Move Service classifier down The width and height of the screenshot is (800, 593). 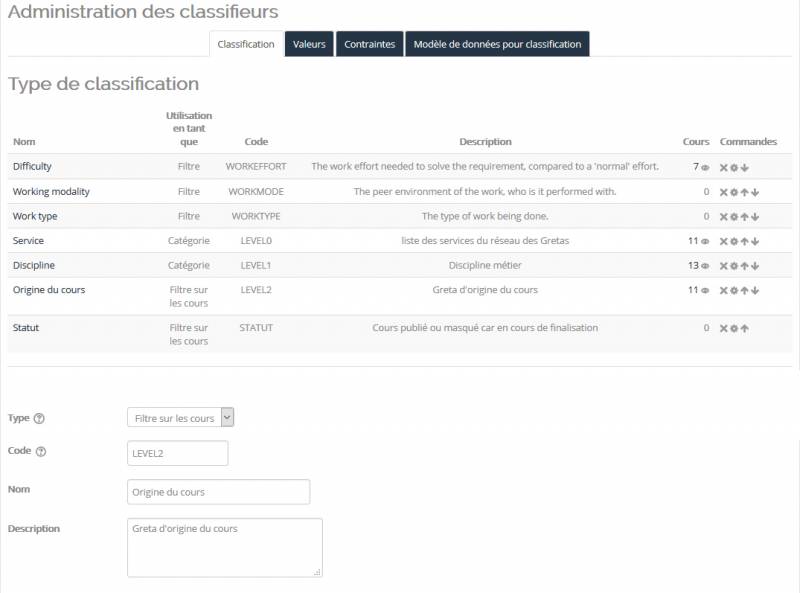pos(755,241)
